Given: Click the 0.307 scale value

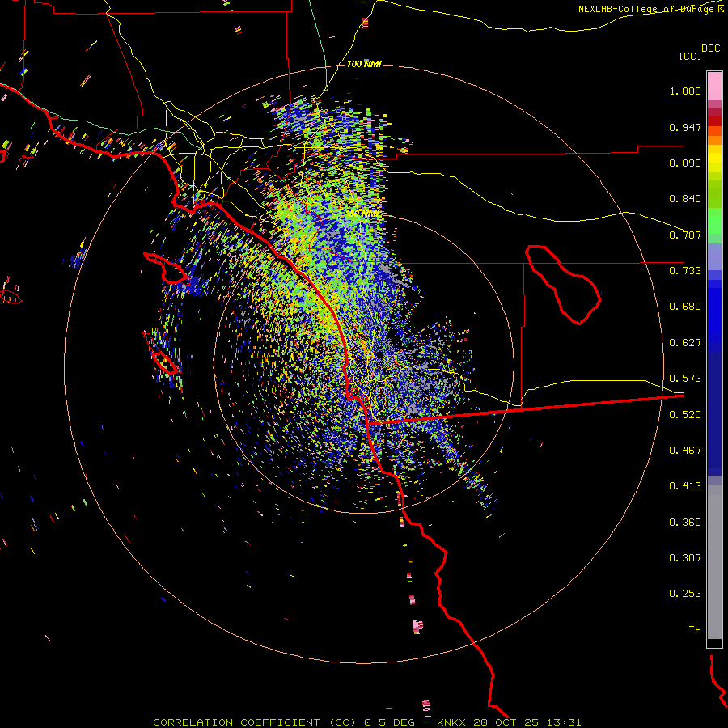Looking at the screenshot, I should point(685,558).
